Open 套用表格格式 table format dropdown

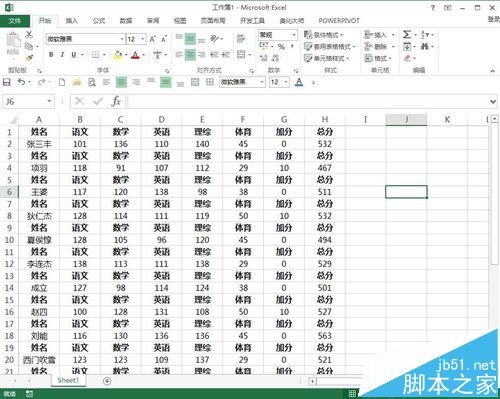[x=330, y=47]
